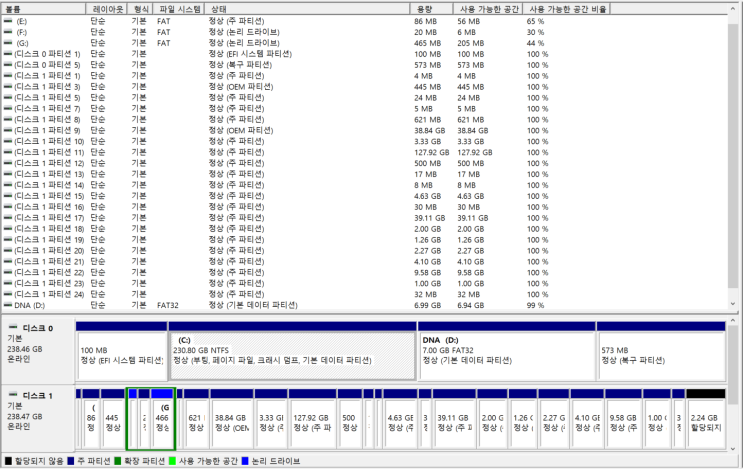Select the 127.92 GB partition block on Disk 1
The image size is (743, 469).
(313, 418)
